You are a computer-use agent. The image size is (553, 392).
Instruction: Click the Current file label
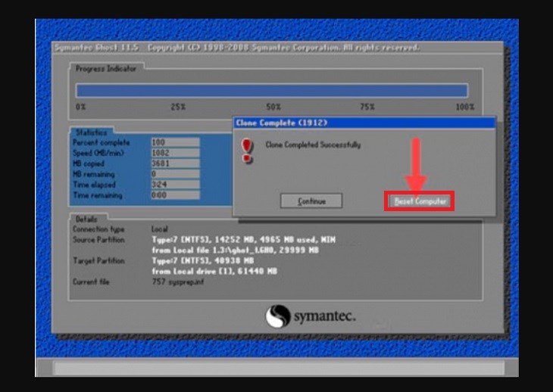click(x=91, y=282)
